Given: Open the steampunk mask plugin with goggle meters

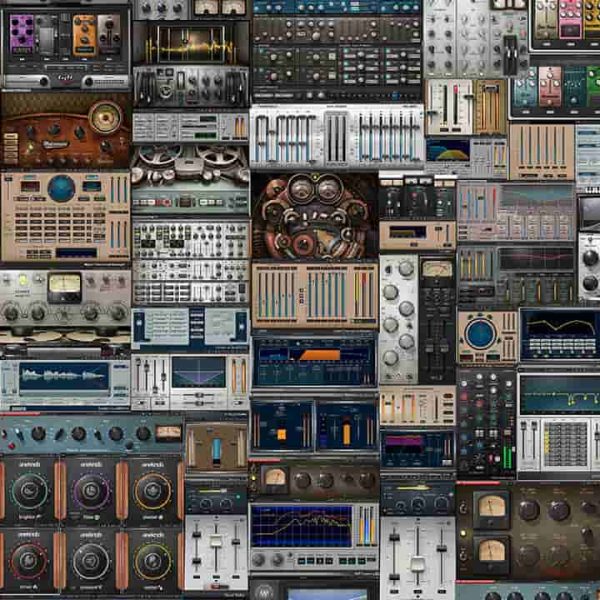Looking at the screenshot, I should tap(315, 216).
